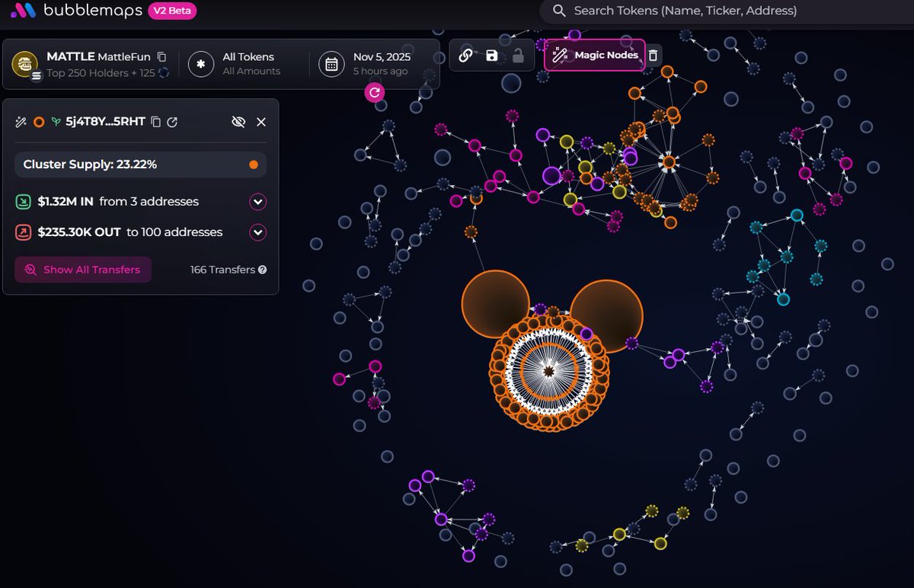Copy the 5j4T8Y...5RHT wallet address
This screenshot has width=914, height=588.
tap(155, 122)
